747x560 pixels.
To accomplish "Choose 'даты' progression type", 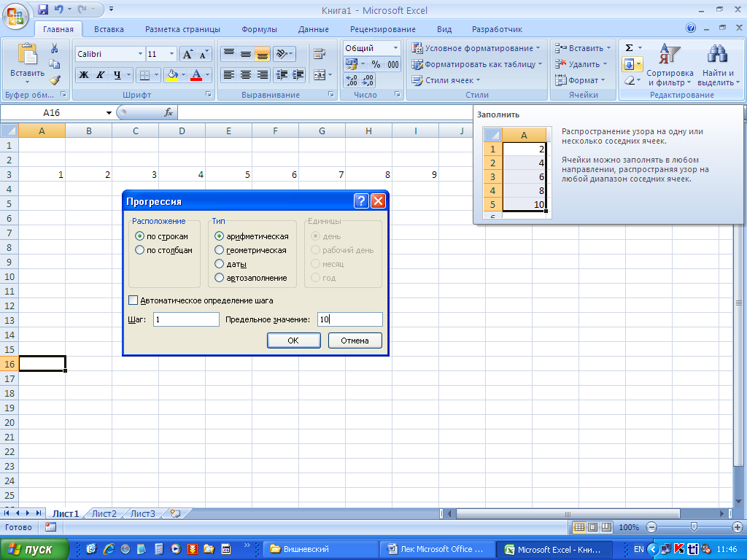I will pos(231,264).
